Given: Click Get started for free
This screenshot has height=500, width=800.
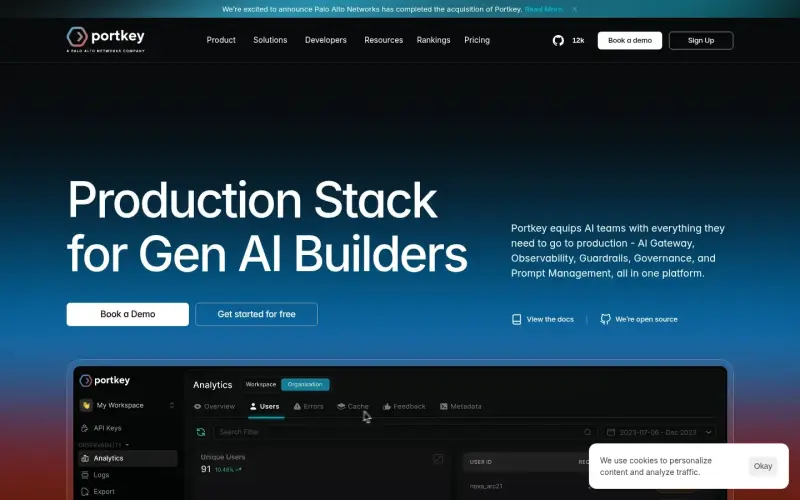Looking at the screenshot, I should 256,314.
